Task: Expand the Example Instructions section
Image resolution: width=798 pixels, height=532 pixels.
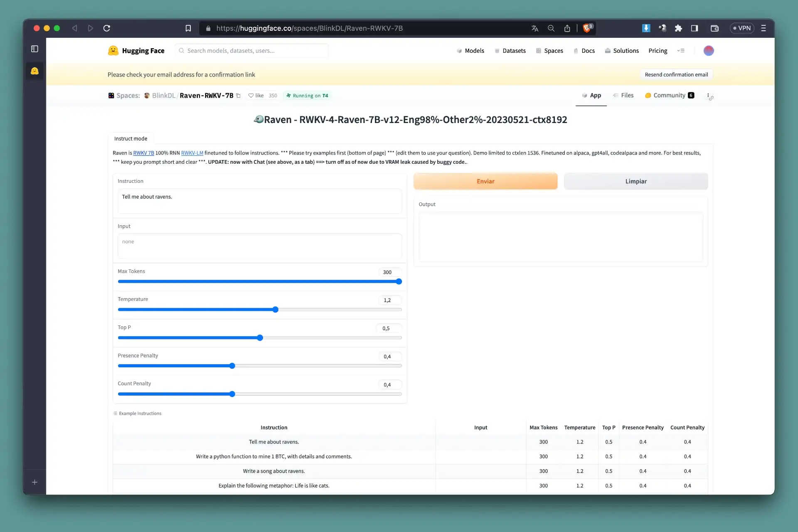Action: [x=138, y=414]
